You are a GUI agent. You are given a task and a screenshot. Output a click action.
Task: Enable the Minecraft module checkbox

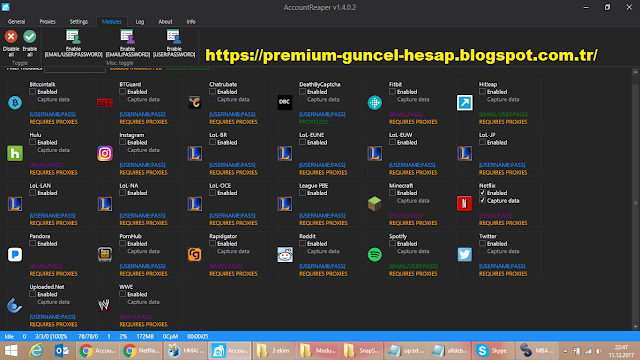click(x=392, y=193)
